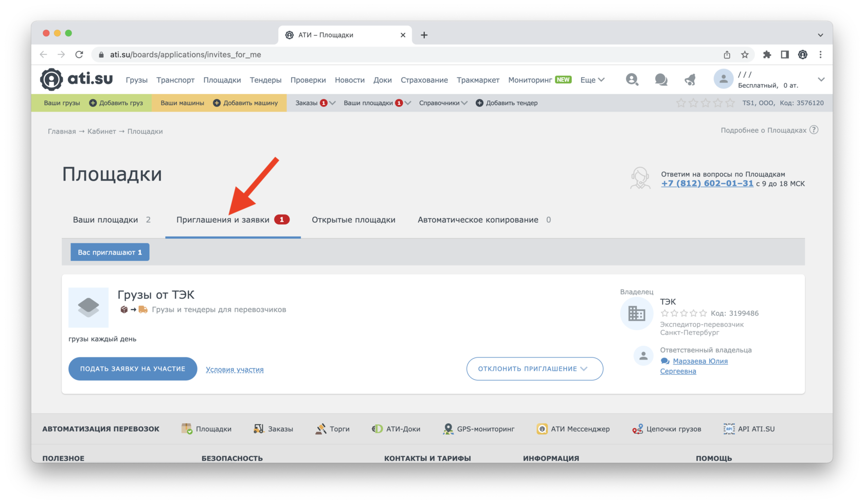
Task: Click Подать заявку на участие button
Action: 133,369
